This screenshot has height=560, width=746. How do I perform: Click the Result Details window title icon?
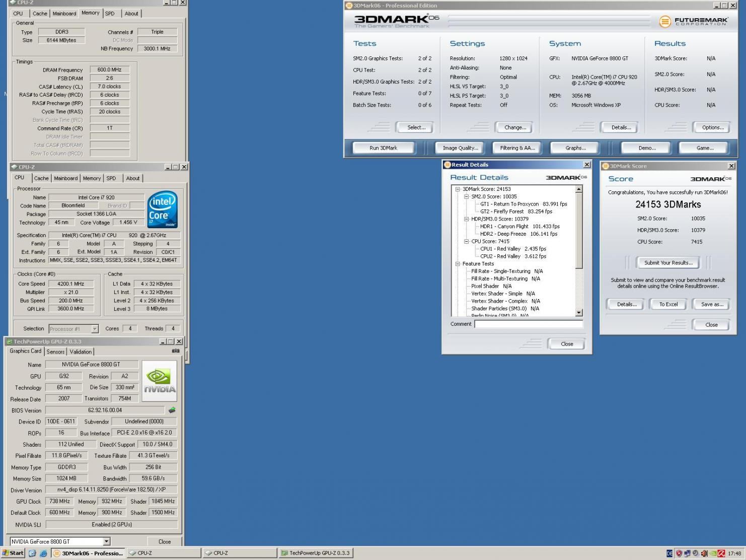pyautogui.click(x=447, y=165)
